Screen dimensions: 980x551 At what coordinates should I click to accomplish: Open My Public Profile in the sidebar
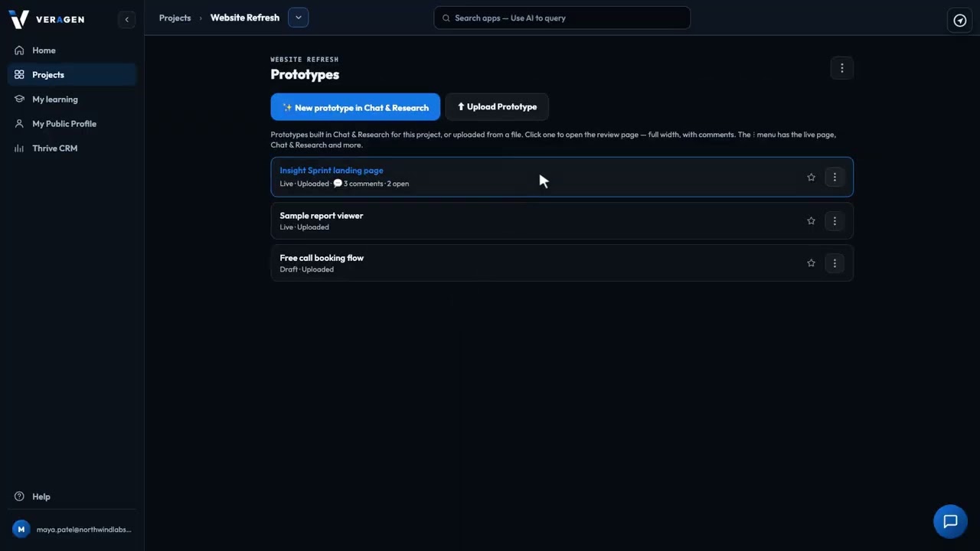[72, 124]
